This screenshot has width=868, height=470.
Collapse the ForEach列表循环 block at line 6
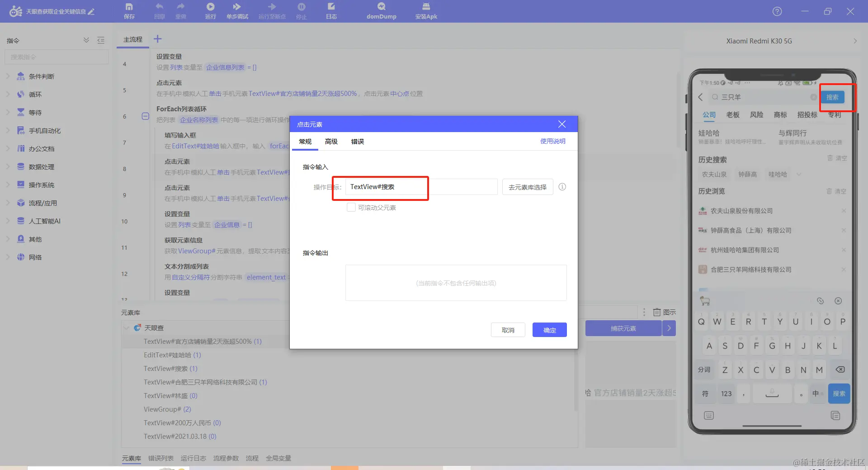point(145,116)
